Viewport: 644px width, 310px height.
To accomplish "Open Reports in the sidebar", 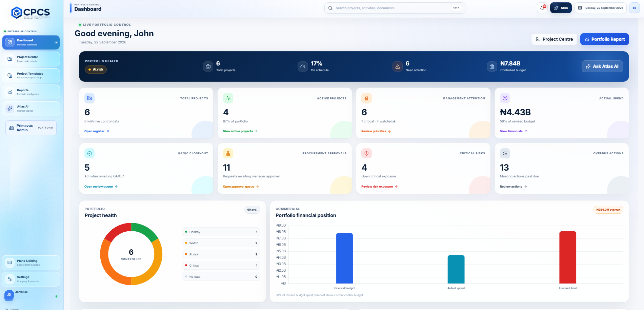I will coord(31,92).
